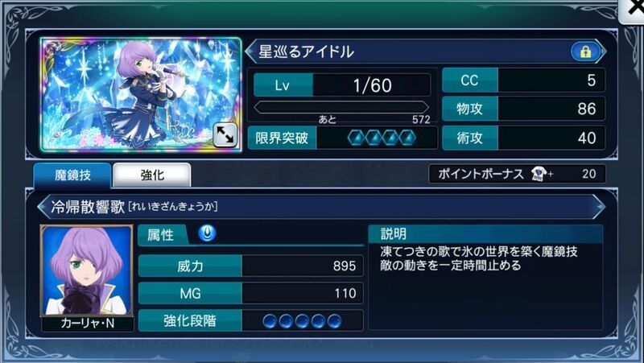Image resolution: width=644 pixels, height=363 pixels.
Task: Click the experience progress bar
Action: coord(341,108)
